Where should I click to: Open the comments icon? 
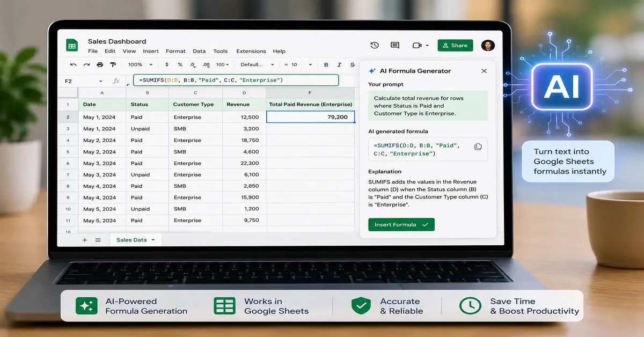click(x=395, y=46)
